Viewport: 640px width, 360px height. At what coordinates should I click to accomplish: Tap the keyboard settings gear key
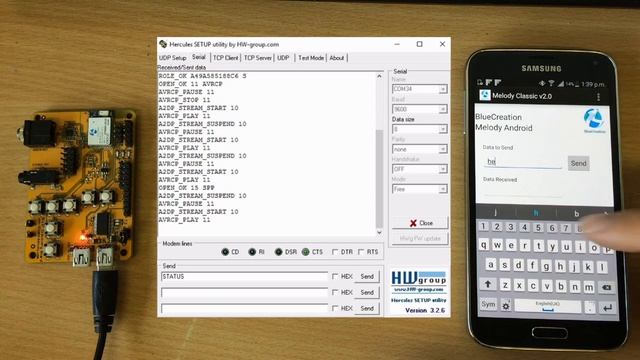(x=506, y=305)
